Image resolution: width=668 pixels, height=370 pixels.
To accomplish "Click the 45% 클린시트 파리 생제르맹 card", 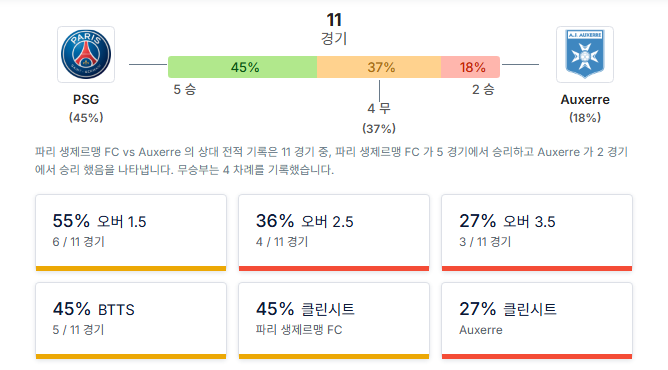I will (334, 321).
